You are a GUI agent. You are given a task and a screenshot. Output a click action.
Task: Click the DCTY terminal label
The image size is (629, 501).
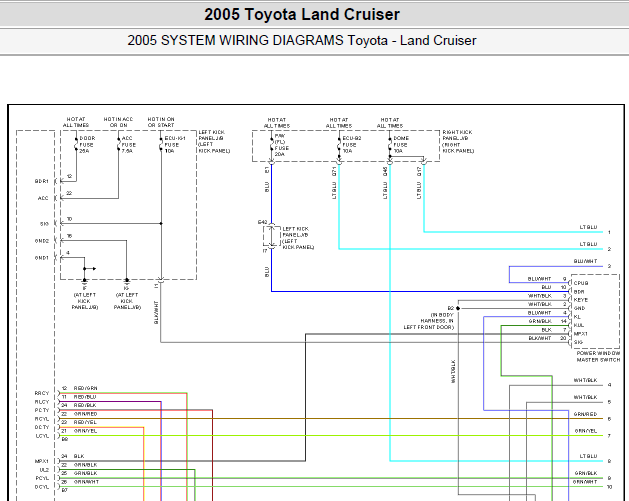[42, 428]
